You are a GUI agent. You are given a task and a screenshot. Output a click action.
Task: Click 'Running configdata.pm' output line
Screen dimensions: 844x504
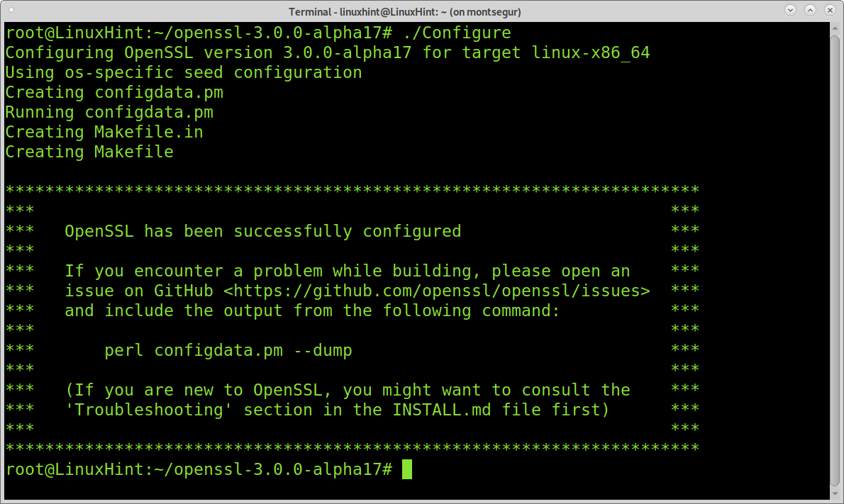point(109,111)
